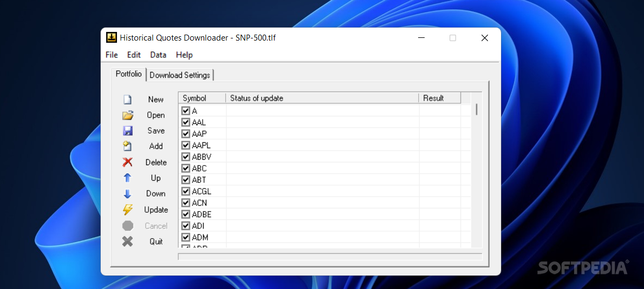
Task: Select the Add button label
Action: pyautogui.click(x=156, y=146)
